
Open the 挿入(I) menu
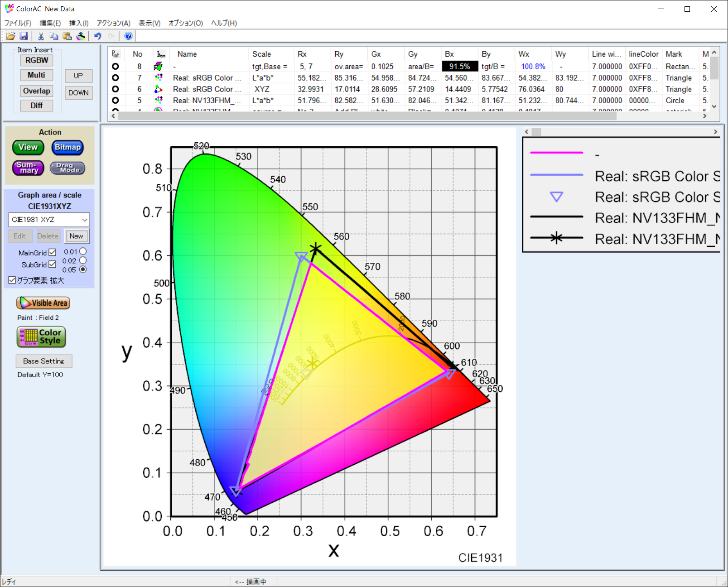pos(79,23)
